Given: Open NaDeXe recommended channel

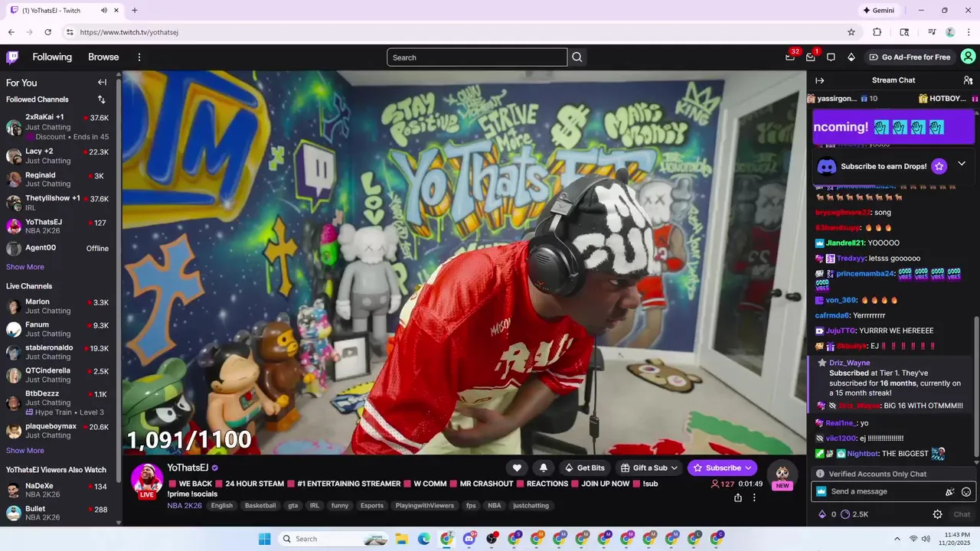Looking at the screenshot, I should click(x=57, y=491).
